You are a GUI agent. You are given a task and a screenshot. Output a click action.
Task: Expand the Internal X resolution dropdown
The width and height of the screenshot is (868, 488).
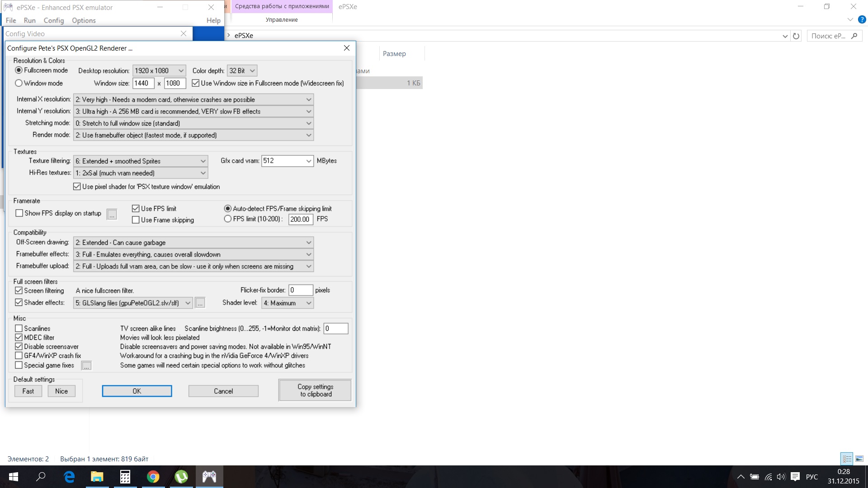click(308, 99)
